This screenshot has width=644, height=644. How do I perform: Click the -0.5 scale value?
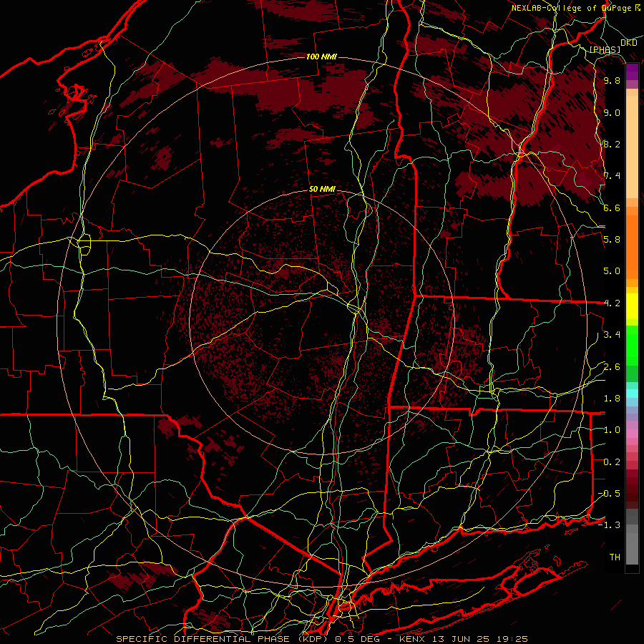tap(610, 494)
